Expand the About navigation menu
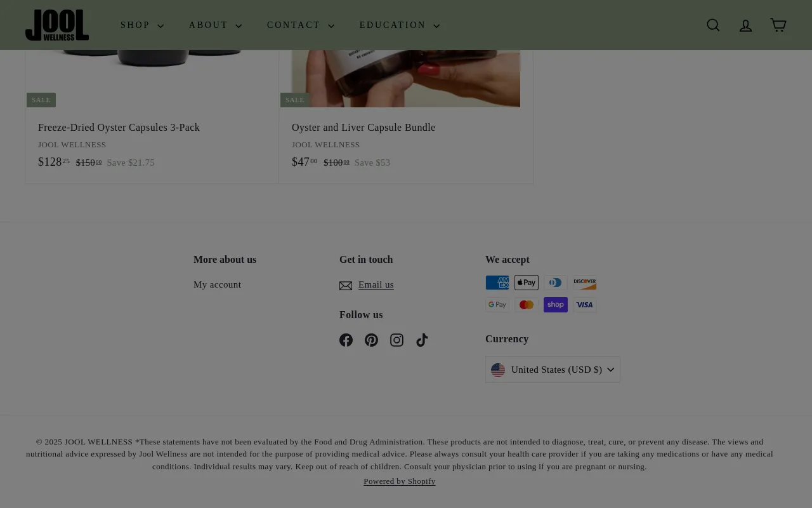The height and width of the screenshot is (508, 812). click(x=215, y=25)
